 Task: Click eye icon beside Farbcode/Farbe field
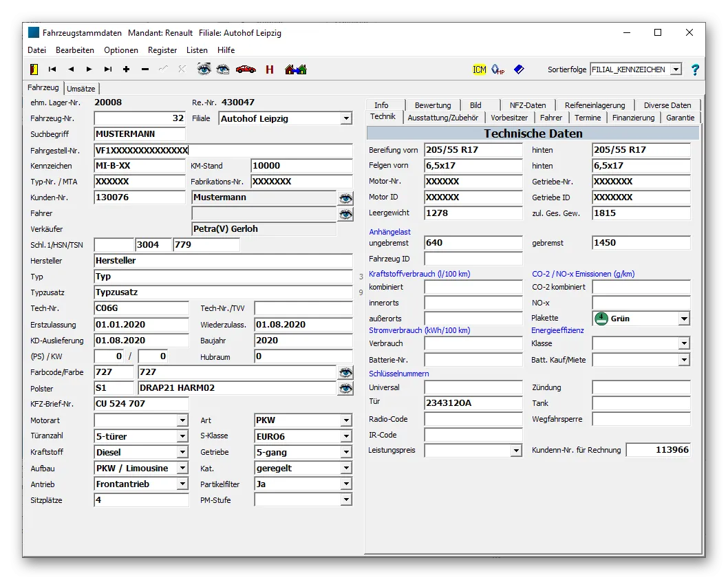[x=345, y=372]
